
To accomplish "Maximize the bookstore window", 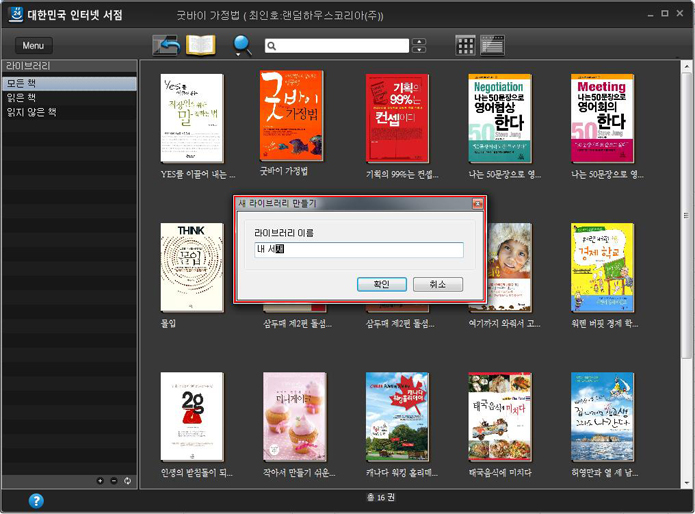I will 665,14.
